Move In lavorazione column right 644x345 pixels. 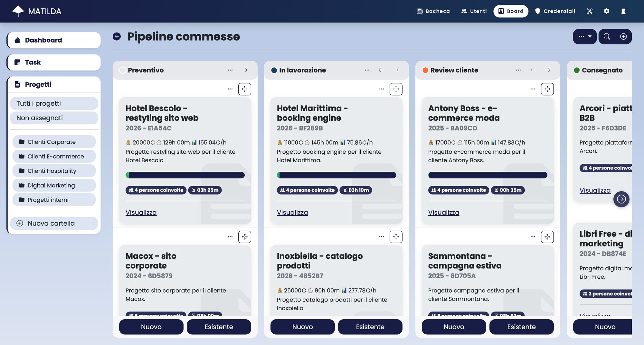[396, 70]
